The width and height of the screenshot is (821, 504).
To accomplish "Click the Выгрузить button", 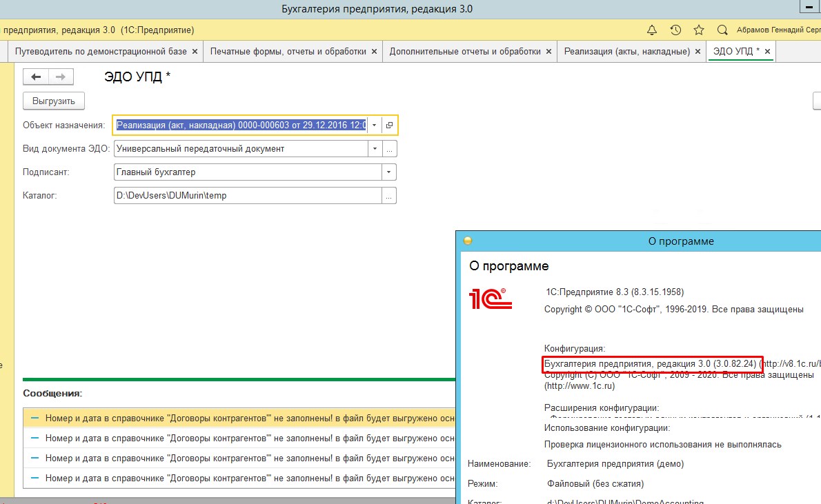I will 53,101.
